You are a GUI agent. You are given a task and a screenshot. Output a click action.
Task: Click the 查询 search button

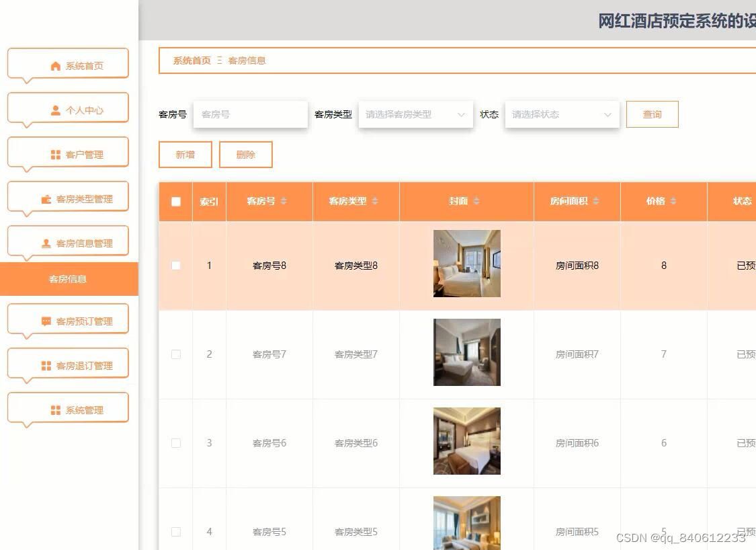[x=652, y=114]
